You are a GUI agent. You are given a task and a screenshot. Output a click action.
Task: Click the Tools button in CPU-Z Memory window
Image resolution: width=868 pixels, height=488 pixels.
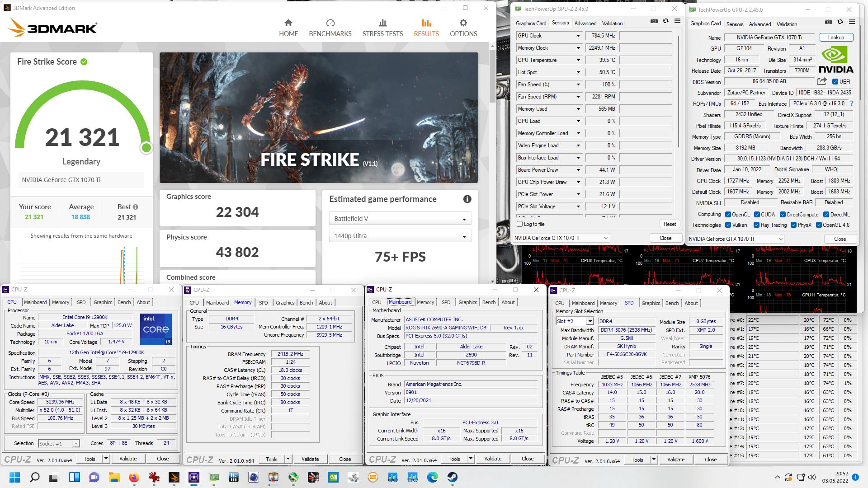coord(272,460)
